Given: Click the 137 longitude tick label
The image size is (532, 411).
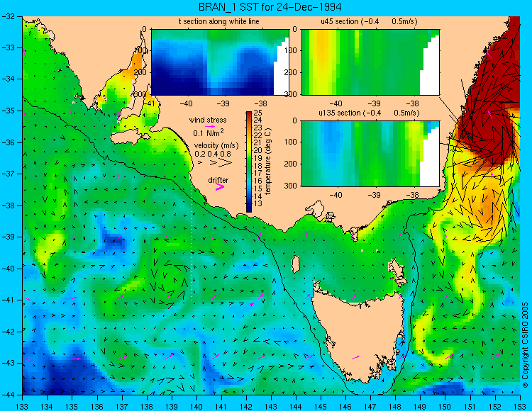Looking at the screenshot, I should (122, 406).
